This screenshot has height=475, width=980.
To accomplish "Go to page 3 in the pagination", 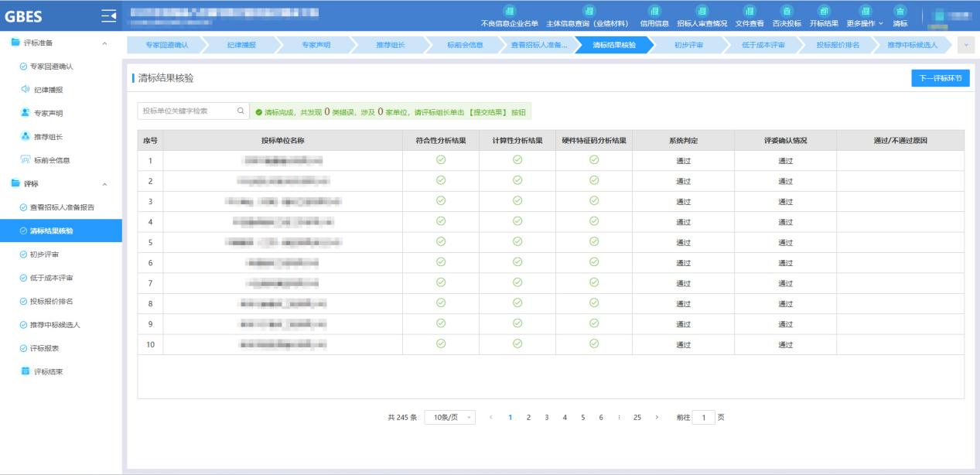I will click(546, 418).
